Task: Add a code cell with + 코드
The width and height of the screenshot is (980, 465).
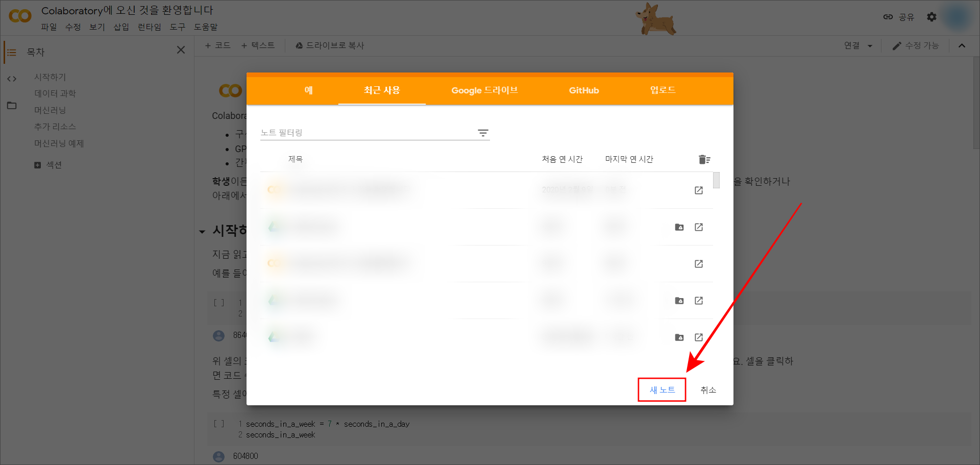Action: coord(218,45)
